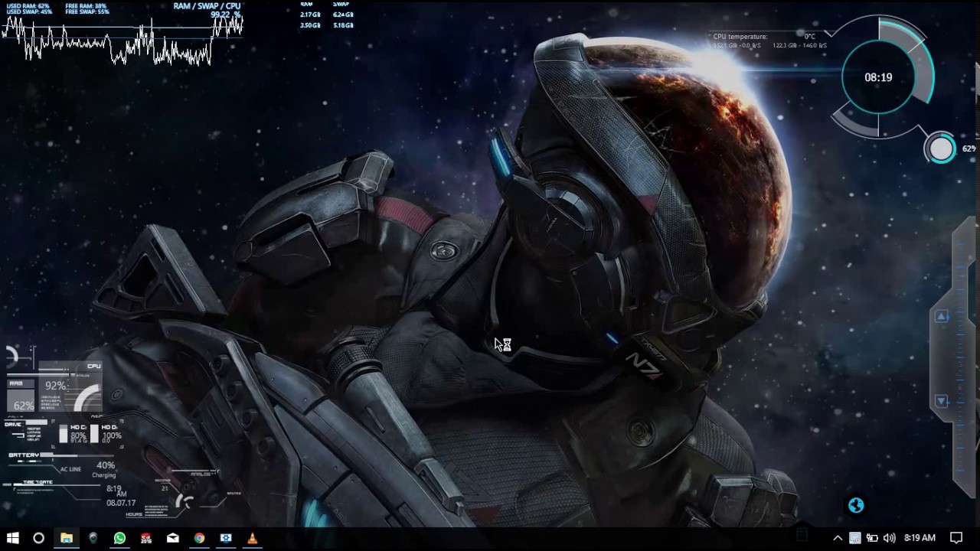Click the 08.07.17 date text
The height and width of the screenshot is (551, 980).
[121, 503]
